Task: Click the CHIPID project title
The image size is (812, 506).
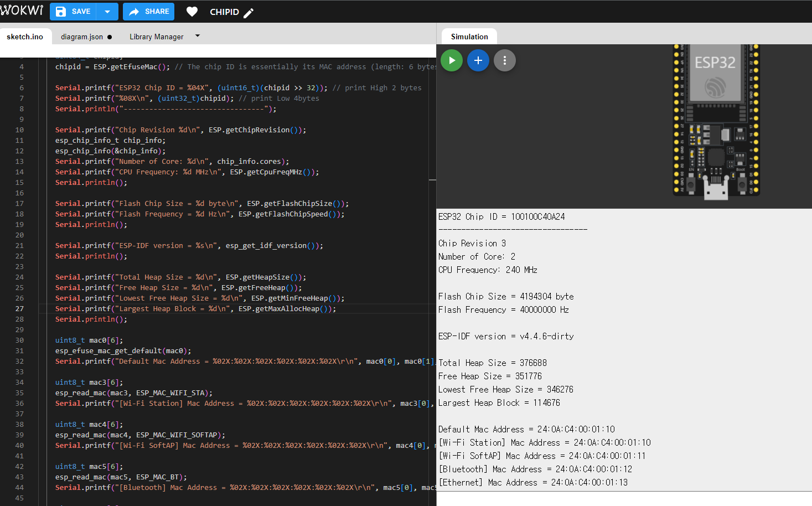Action: pos(224,12)
